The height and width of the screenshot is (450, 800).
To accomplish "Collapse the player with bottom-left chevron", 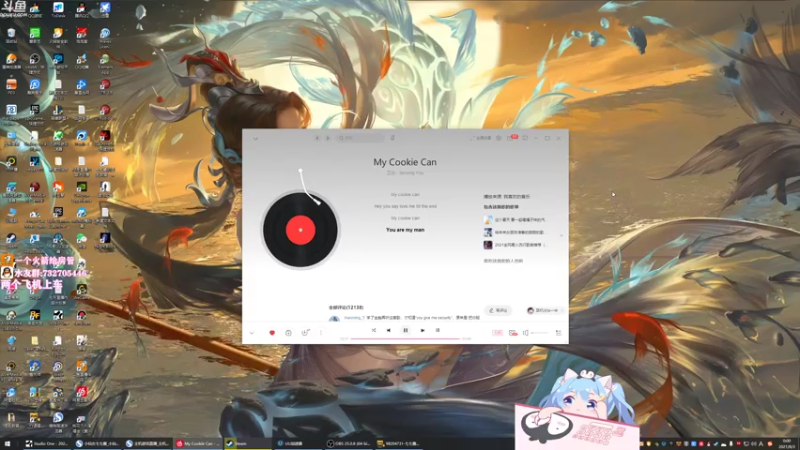I will point(252,333).
